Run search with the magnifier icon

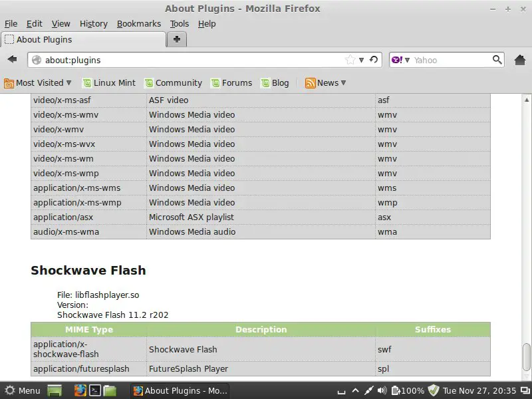coord(497,60)
